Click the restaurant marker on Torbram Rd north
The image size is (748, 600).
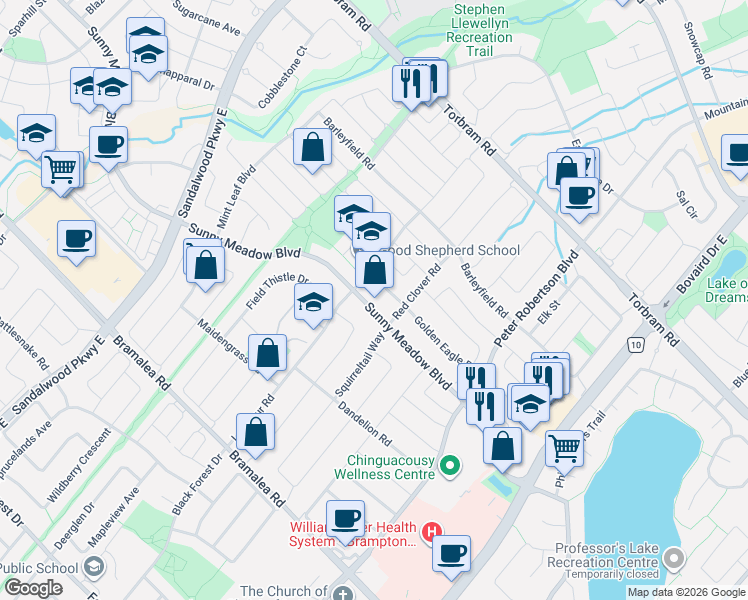click(x=411, y=84)
